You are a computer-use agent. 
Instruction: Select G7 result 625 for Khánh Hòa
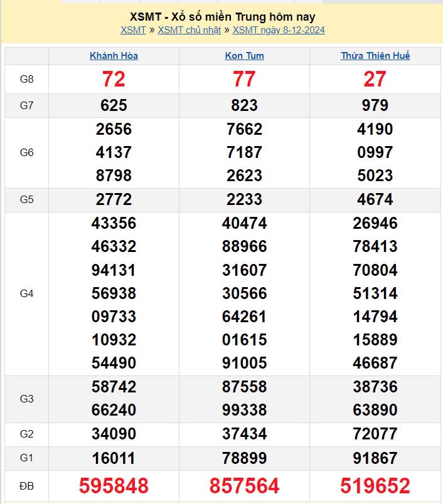click(114, 105)
